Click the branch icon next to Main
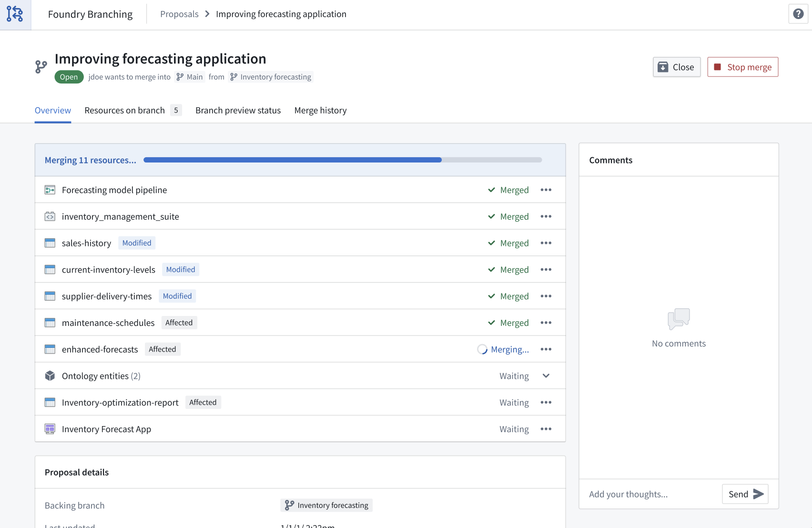The width and height of the screenshot is (812, 528). pos(180,76)
